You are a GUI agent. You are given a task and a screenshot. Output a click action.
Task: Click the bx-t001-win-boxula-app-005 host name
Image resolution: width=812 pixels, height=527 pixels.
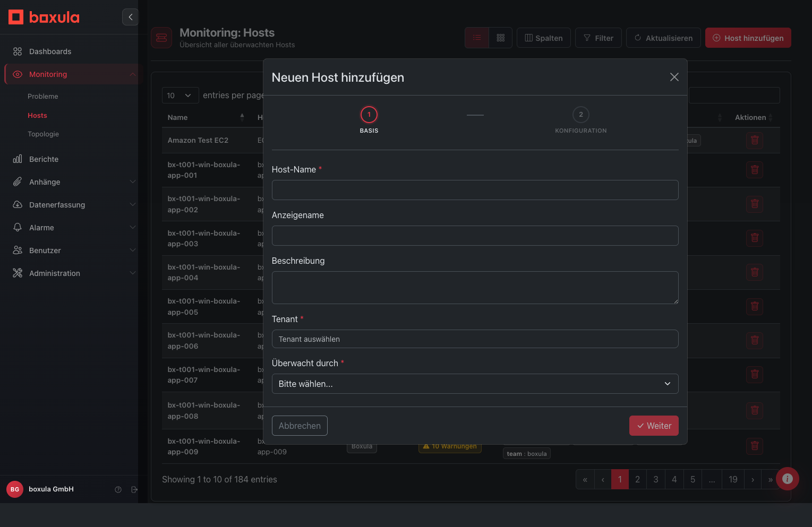tap(204, 307)
